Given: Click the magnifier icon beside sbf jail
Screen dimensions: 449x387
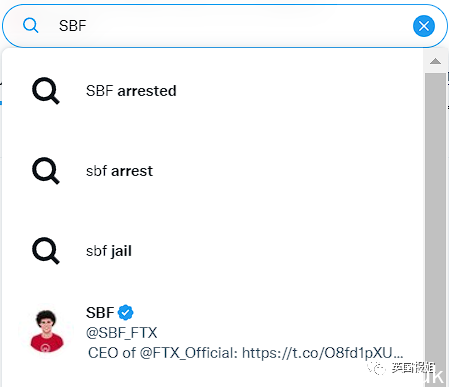Looking at the screenshot, I should click(46, 251).
